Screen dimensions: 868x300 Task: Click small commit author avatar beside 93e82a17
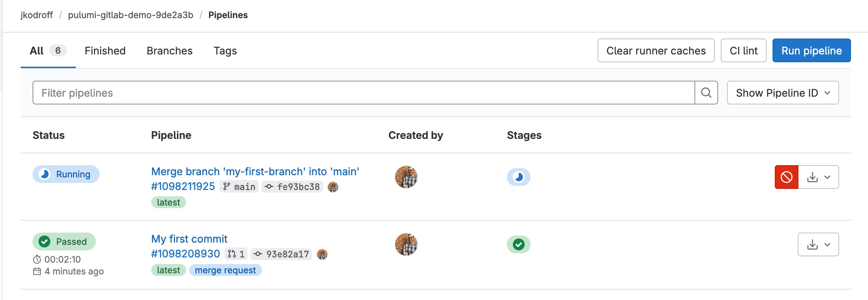322,254
